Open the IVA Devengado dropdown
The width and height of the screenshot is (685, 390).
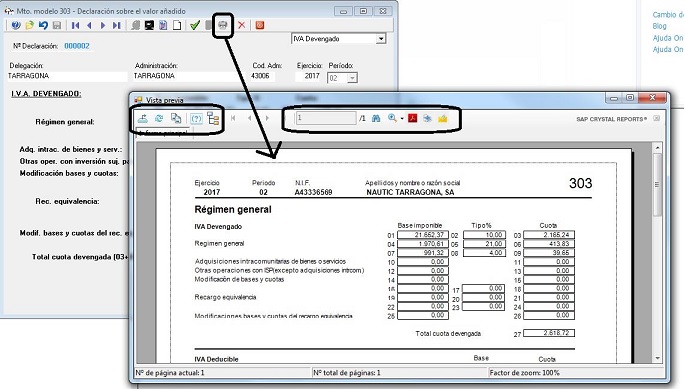[381, 39]
